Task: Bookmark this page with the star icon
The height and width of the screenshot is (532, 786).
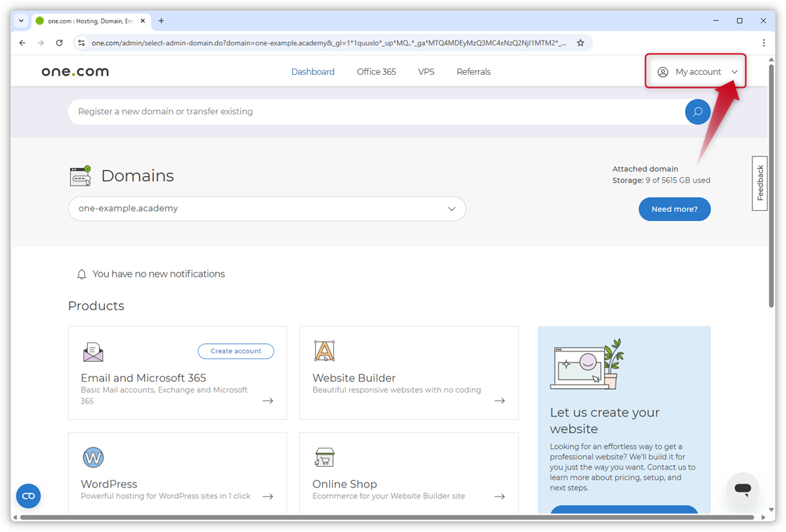Action: coord(581,43)
